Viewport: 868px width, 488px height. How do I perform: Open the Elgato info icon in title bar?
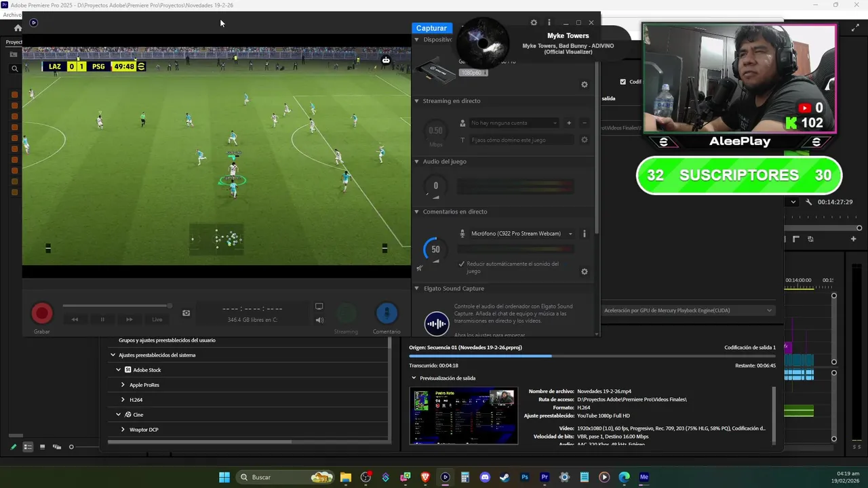[x=549, y=22]
